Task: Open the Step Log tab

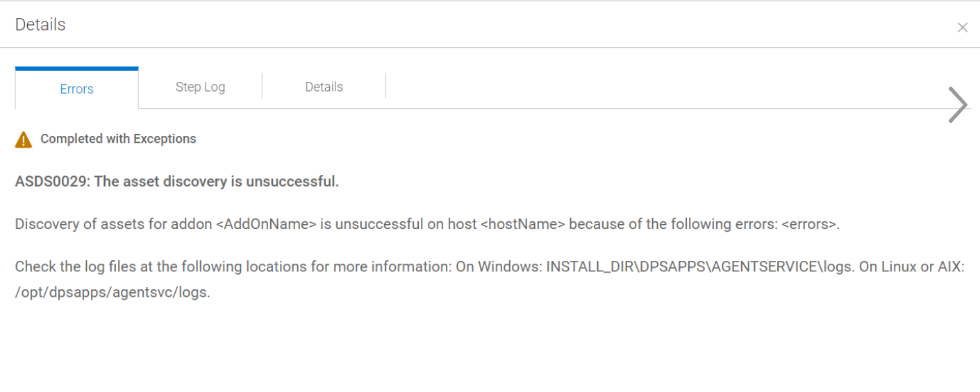Action: (x=200, y=87)
